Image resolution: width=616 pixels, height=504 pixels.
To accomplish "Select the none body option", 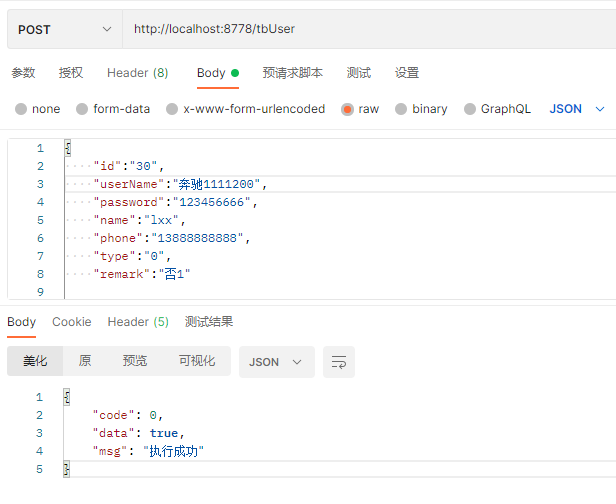I will [x=21, y=109].
